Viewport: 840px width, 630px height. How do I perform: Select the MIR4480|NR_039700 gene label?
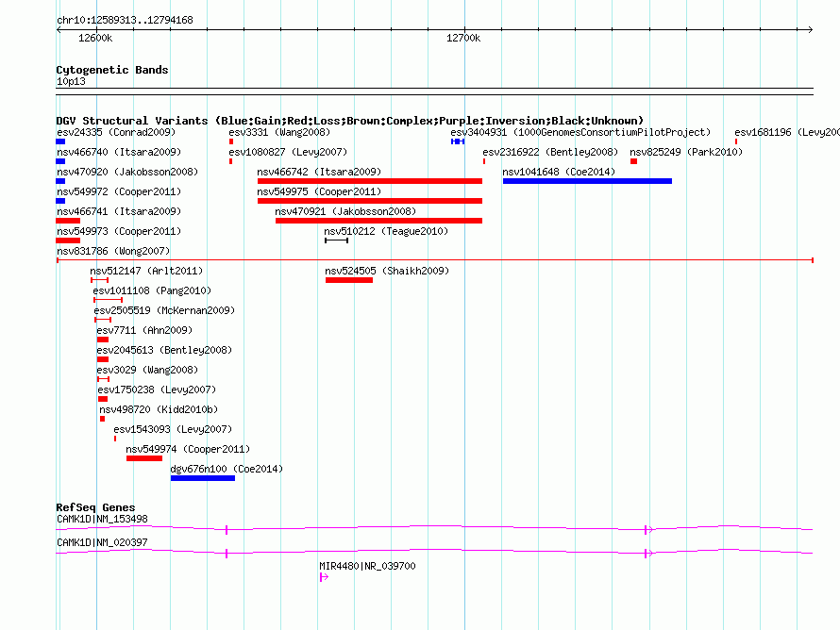pyautogui.click(x=367, y=566)
